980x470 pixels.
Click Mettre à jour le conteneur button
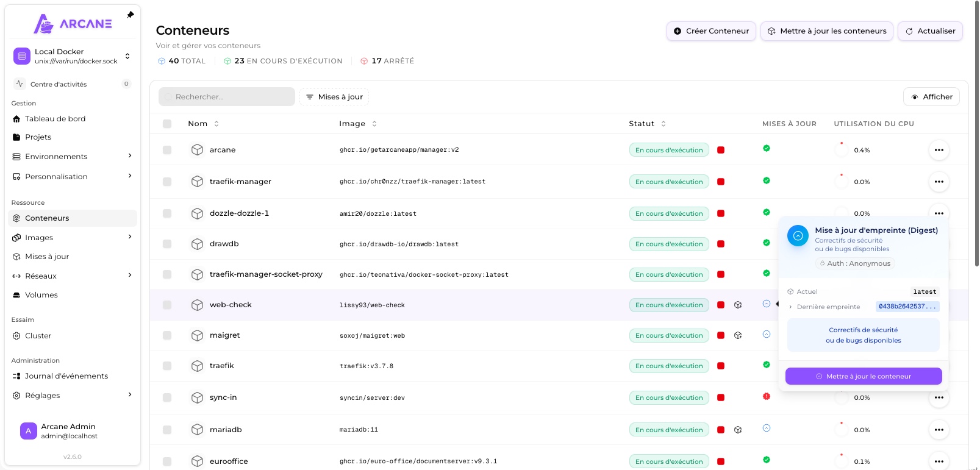point(864,376)
